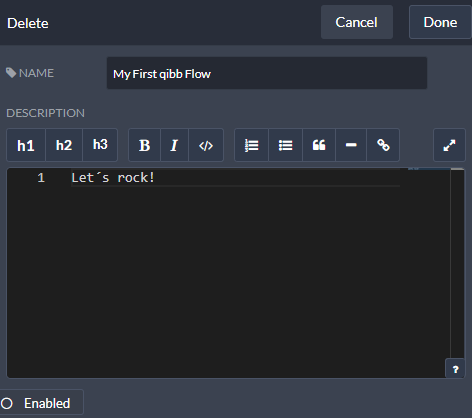Image resolution: width=472 pixels, height=418 pixels.
Task: Focus the Name field My First qibb Flow
Action: (267, 73)
